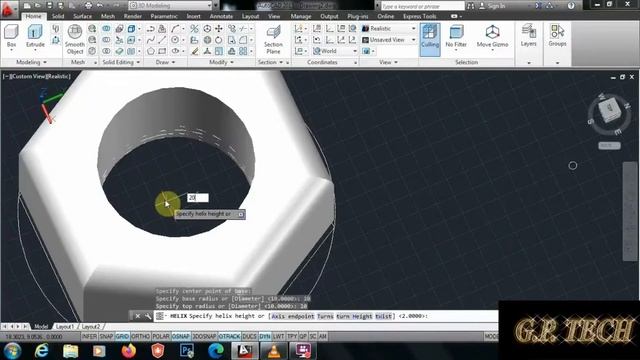Toggle GRID display in status bar
Image resolution: width=640 pixels, height=360 pixels.
point(122,336)
